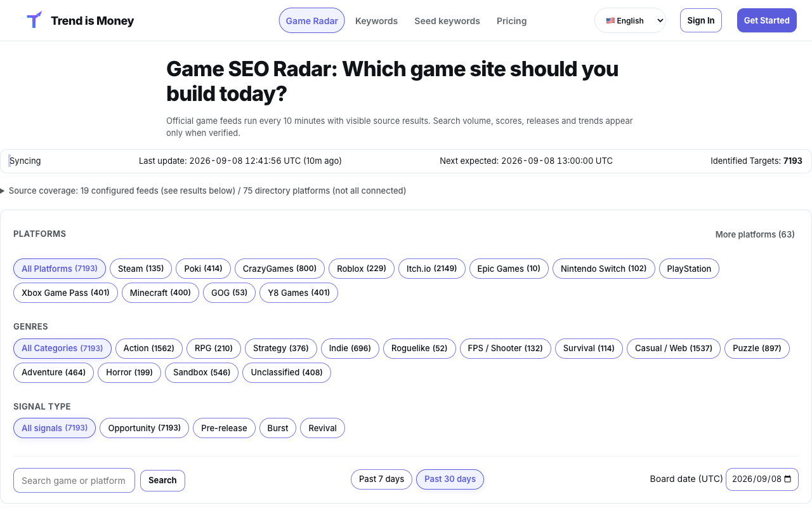Viewport: 812px width, 508px height.
Task: Go to the Keywords tab
Action: [376, 21]
